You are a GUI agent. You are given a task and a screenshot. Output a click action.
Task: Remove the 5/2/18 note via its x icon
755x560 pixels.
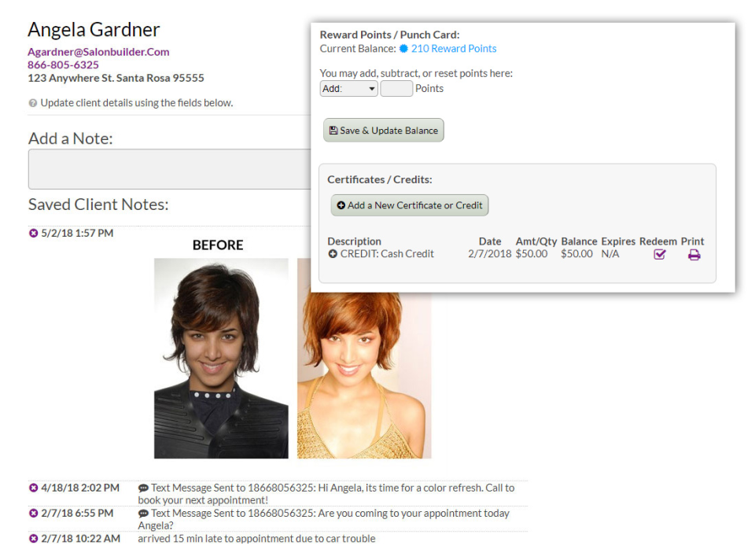click(x=32, y=233)
